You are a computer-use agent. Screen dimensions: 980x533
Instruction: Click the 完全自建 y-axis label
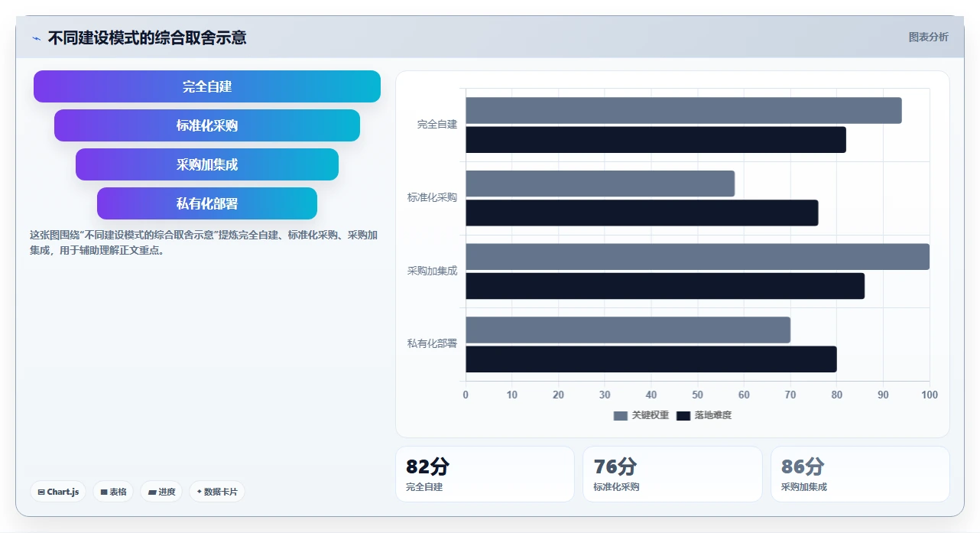[x=437, y=125]
